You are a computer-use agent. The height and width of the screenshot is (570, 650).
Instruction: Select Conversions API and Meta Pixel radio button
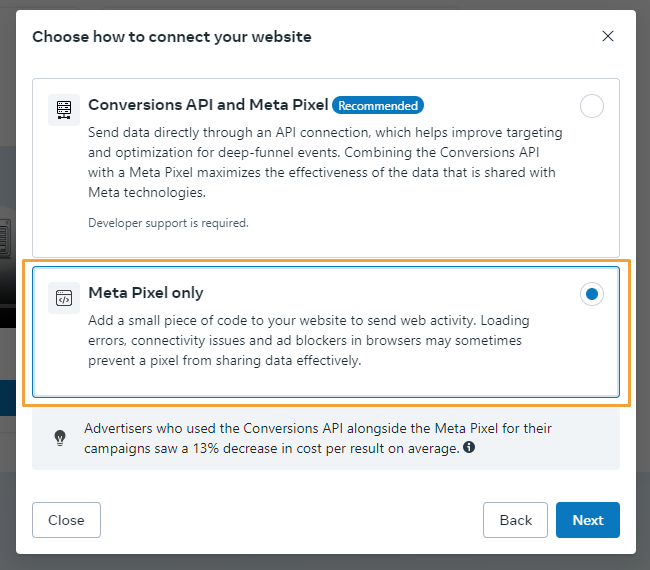point(592,106)
